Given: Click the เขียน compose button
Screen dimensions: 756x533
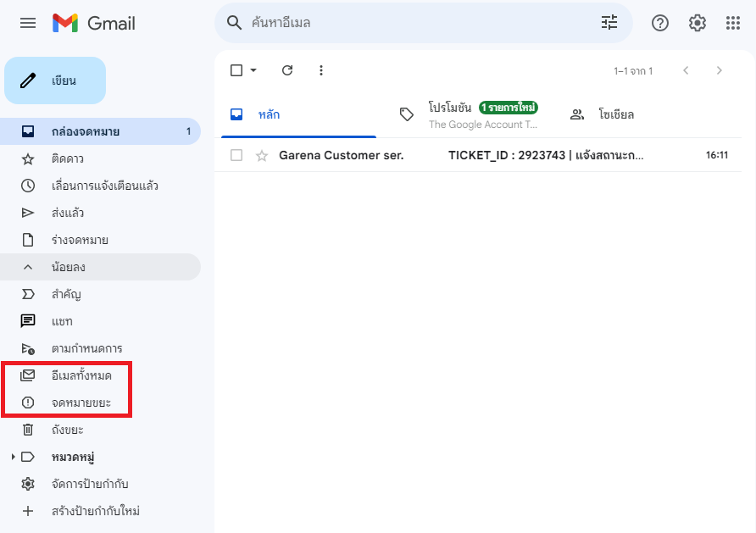Looking at the screenshot, I should (55, 81).
